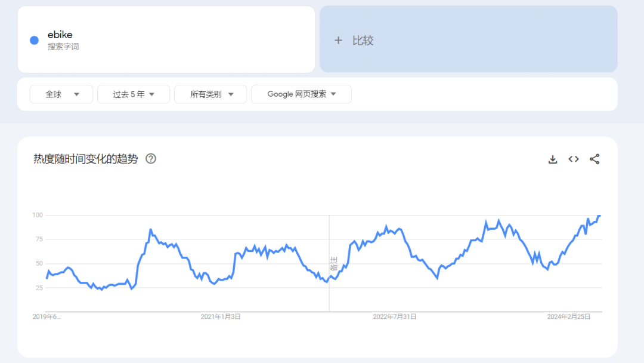
Task: Open help icon beside 热度随时间变化的趋势
Action: coord(151,159)
